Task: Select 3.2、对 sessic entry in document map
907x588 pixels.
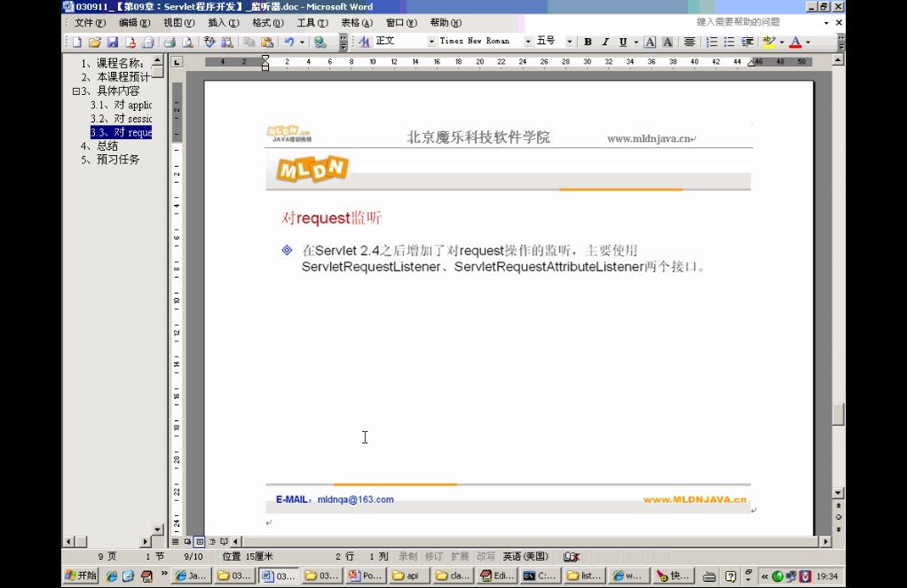Action: click(121, 119)
